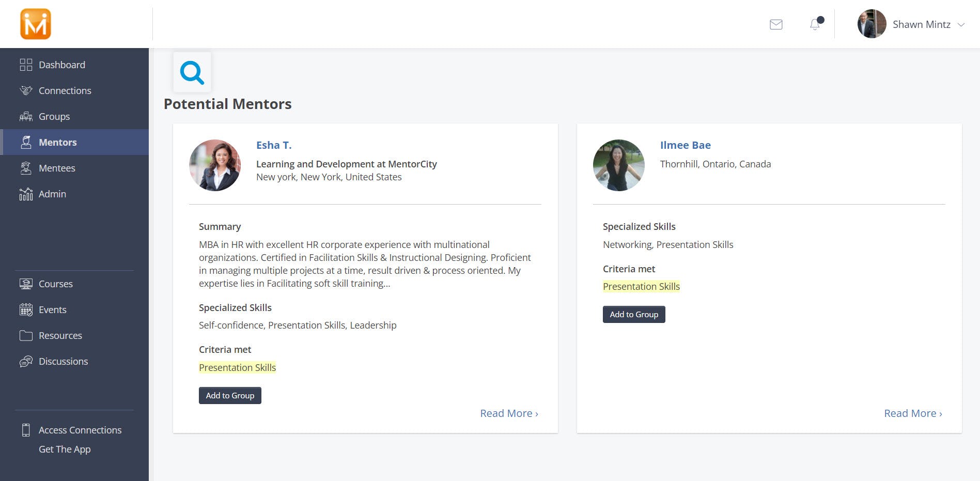Click the Courses monitor icon
The width and height of the screenshot is (980, 481).
26,284
